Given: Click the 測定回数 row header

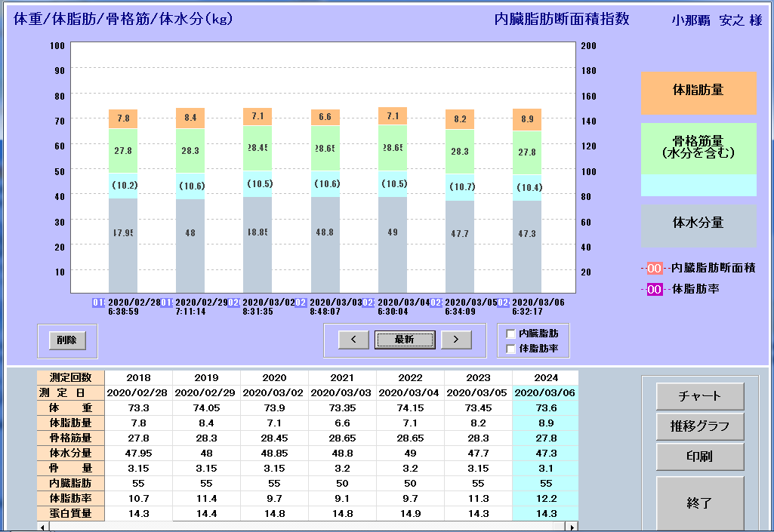Looking at the screenshot, I should click(x=70, y=378).
